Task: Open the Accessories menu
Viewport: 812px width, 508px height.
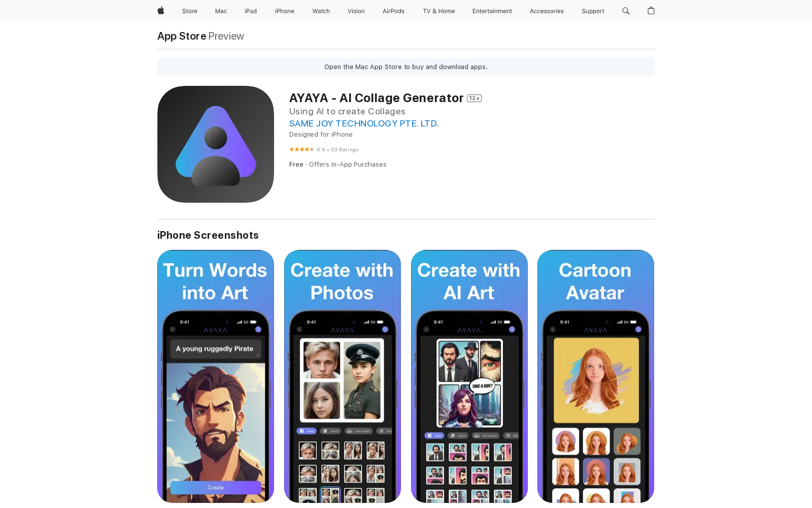Action: (x=547, y=11)
